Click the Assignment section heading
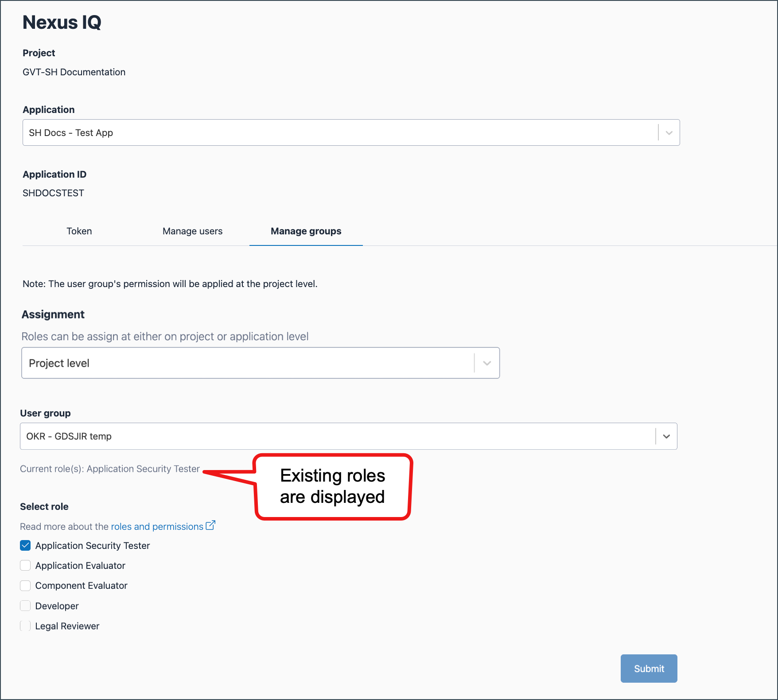 53,315
